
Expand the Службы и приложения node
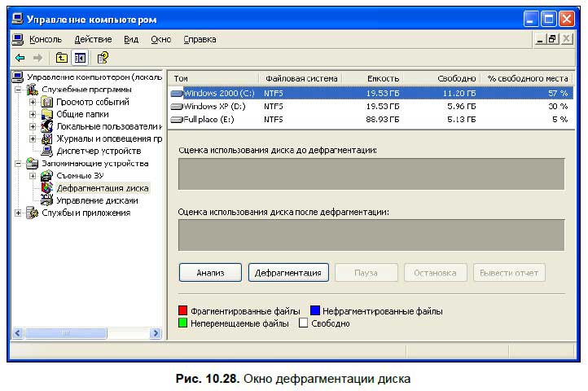point(18,213)
